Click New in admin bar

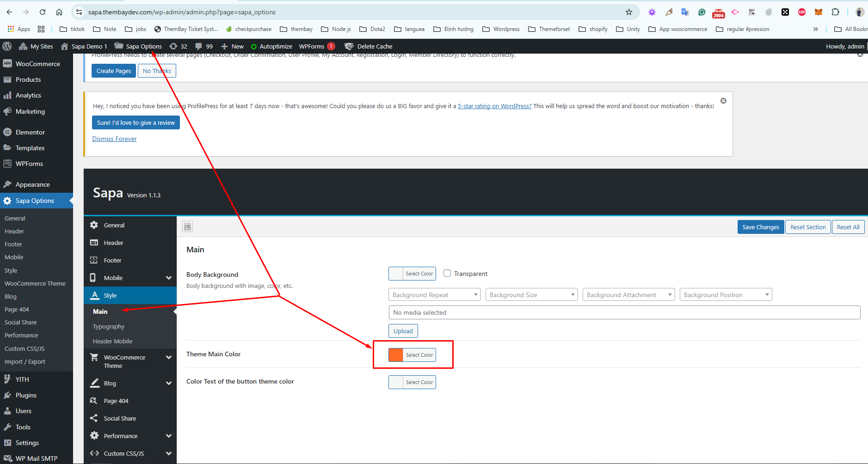233,46
